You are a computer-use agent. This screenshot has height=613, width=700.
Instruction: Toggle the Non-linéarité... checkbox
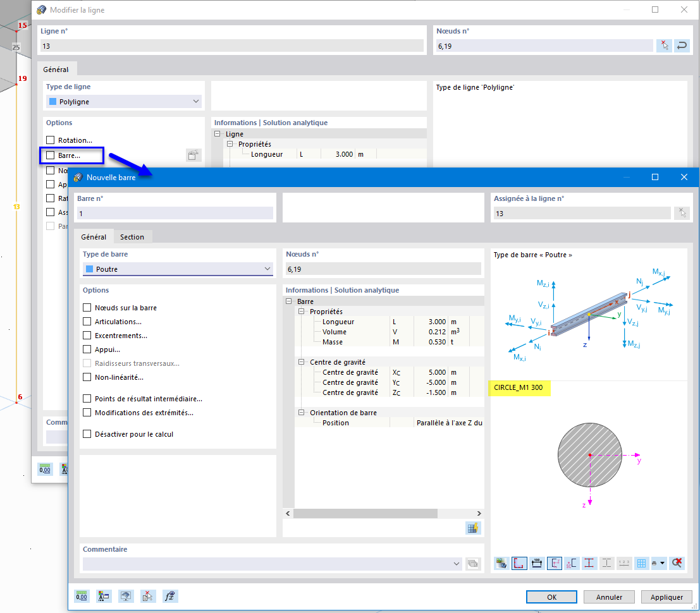tap(87, 377)
